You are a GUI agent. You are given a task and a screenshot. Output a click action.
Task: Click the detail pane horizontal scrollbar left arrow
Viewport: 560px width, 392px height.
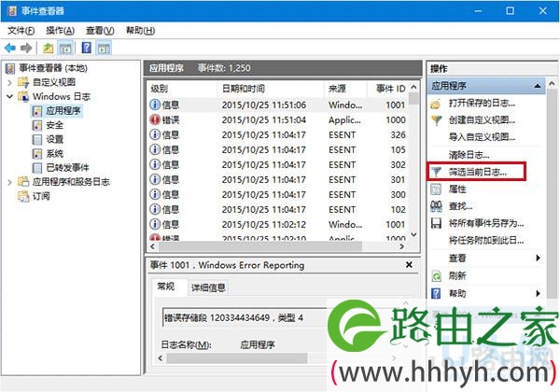[161, 358]
